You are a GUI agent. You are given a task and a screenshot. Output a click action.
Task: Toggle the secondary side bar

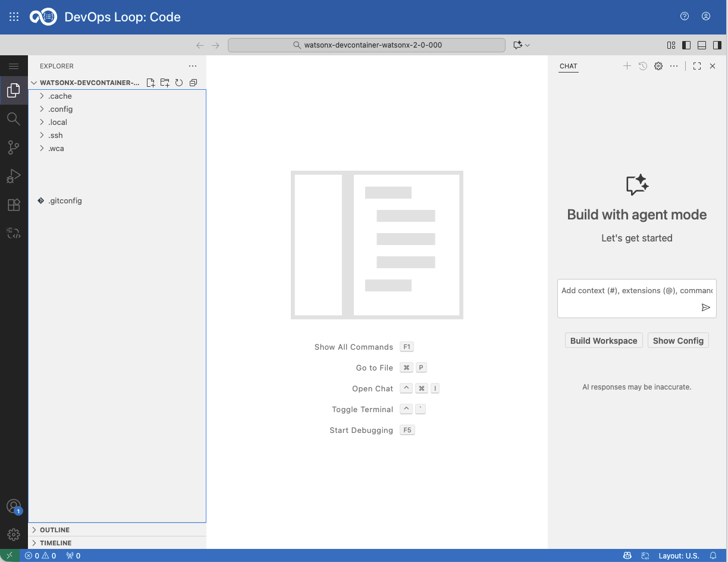pos(717,45)
